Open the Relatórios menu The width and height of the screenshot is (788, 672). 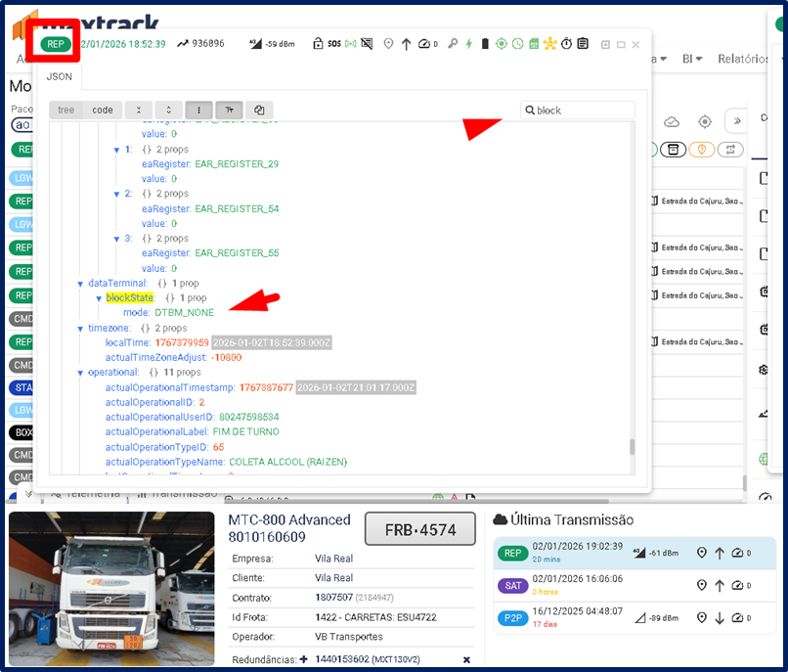coord(745,59)
